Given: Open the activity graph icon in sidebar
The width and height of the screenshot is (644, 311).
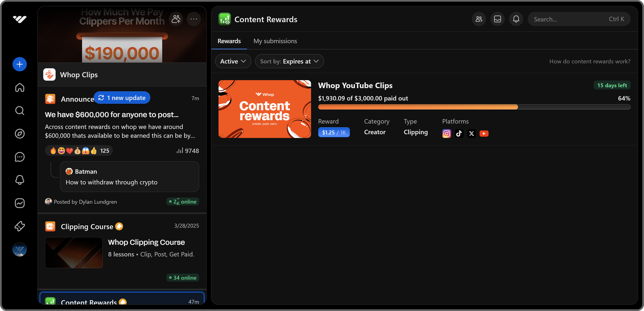Looking at the screenshot, I should coord(19,203).
